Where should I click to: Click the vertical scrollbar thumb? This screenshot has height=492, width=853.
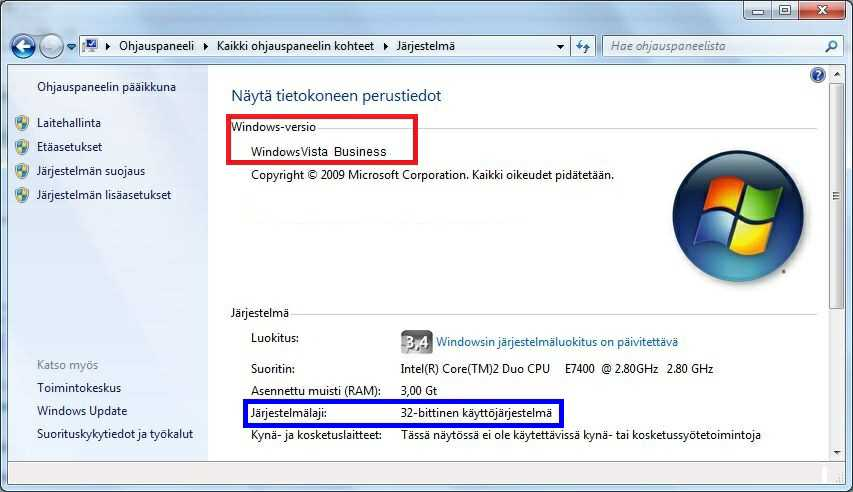pyautogui.click(x=837, y=196)
